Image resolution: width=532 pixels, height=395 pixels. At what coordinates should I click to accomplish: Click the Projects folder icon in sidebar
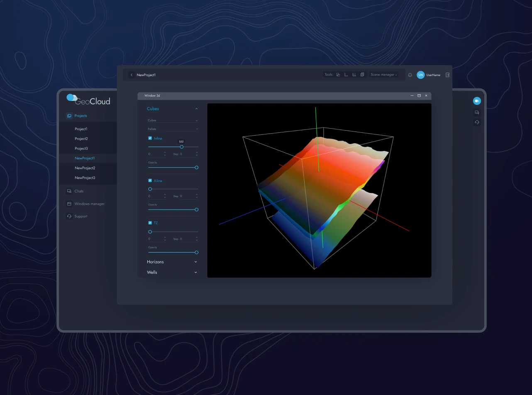[69, 116]
